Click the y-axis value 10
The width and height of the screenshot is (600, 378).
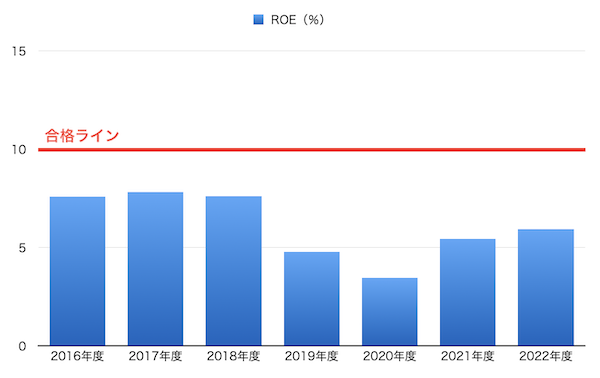[x=18, y=150]
